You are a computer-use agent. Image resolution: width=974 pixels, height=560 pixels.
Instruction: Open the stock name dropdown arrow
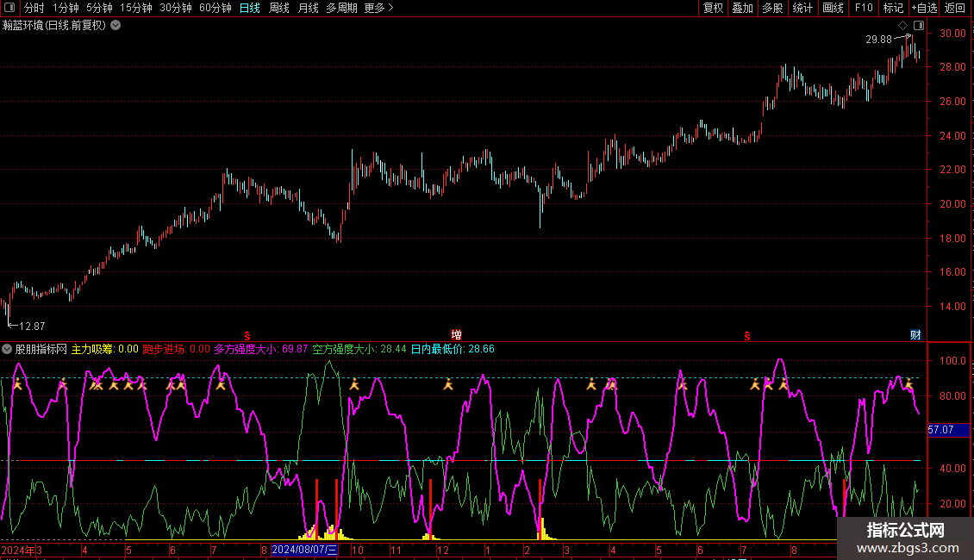tap(116, 25)
